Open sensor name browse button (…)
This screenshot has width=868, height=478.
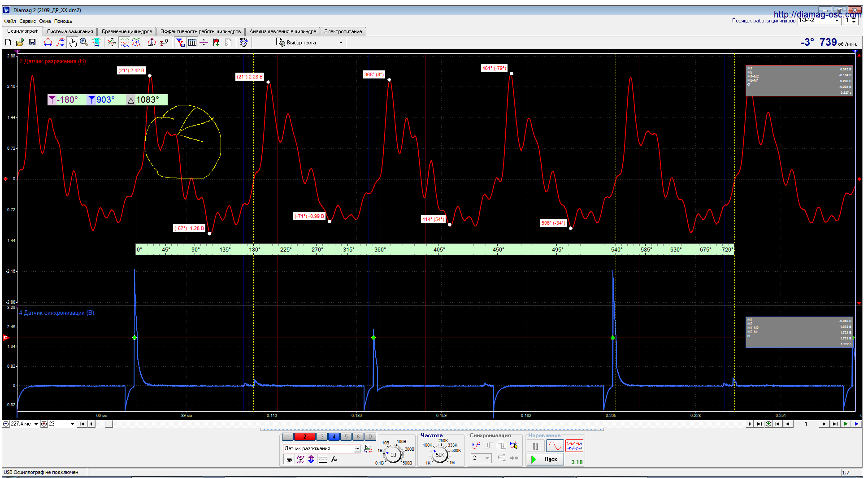tap(357, 448)
